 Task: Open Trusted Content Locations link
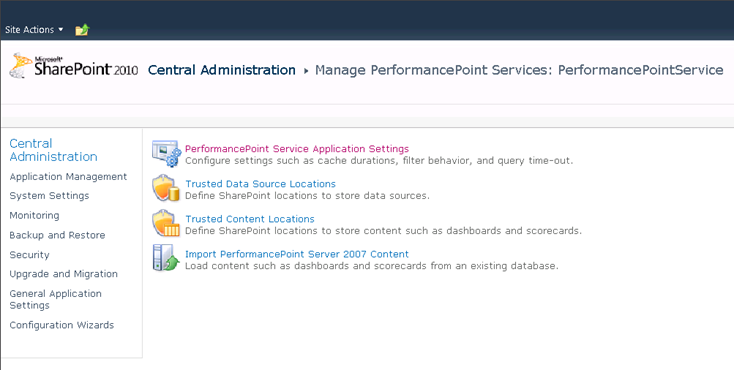point(250,219)
